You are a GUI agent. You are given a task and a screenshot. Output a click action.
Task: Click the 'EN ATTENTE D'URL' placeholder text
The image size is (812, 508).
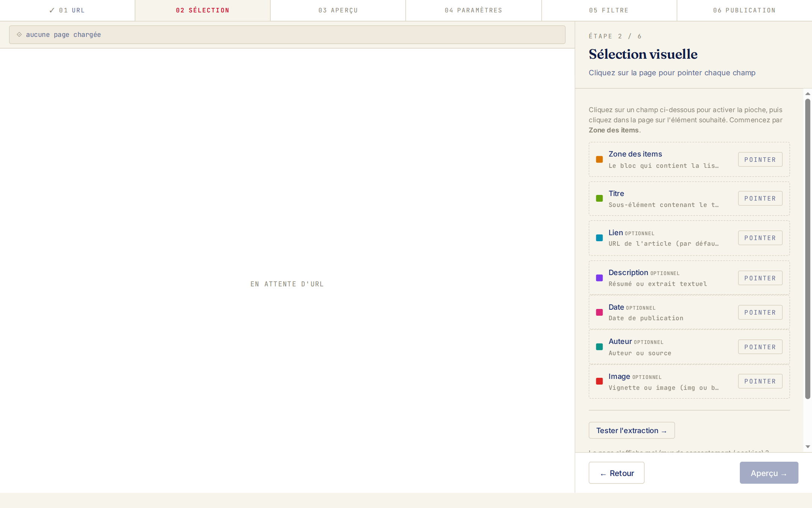point(287,284)
